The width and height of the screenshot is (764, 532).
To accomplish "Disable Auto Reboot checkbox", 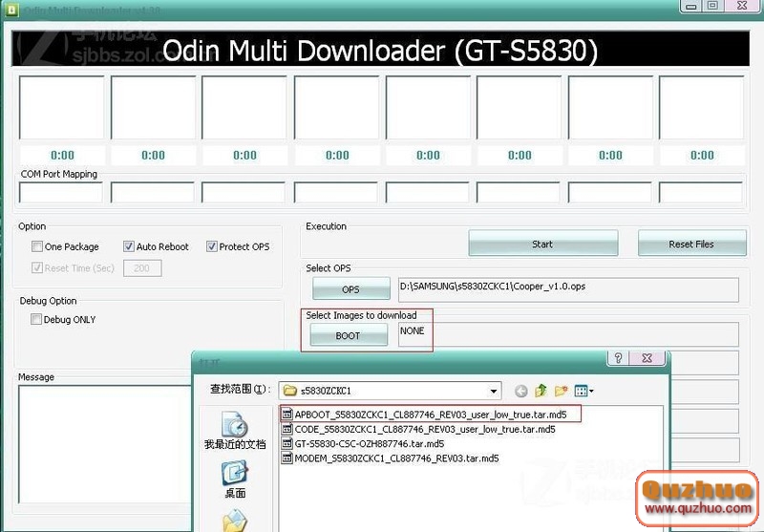I will coord(129,246).
